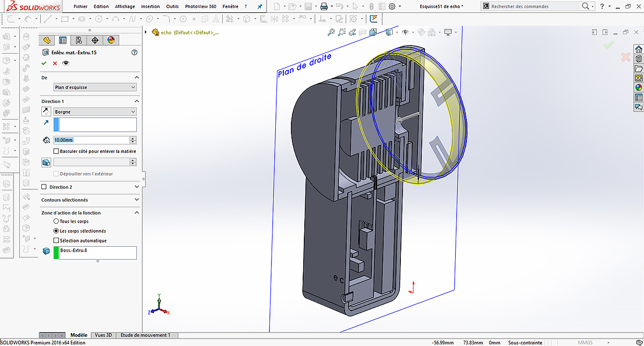Switch to the Vues 3D tab
Screen dimensions: 644x346
104,335
